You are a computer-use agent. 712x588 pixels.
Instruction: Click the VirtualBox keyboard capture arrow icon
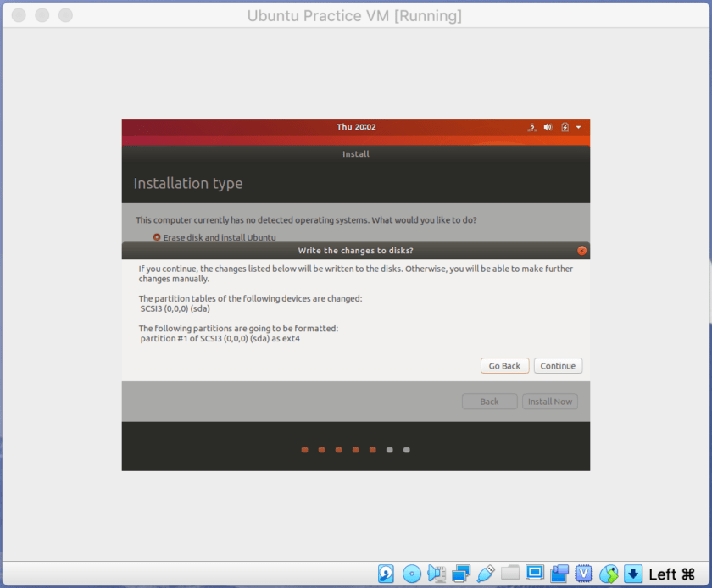point(633,574)
